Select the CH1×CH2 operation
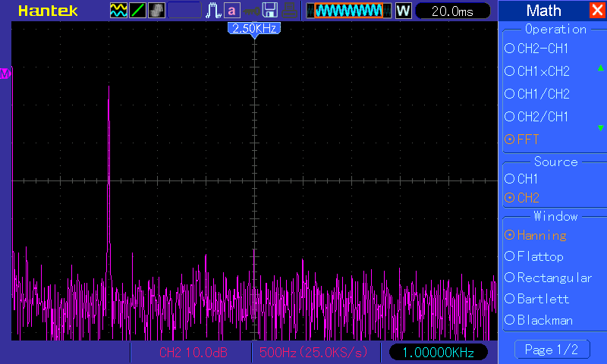The width and height of the screenshot is (607, 364). 537,71
